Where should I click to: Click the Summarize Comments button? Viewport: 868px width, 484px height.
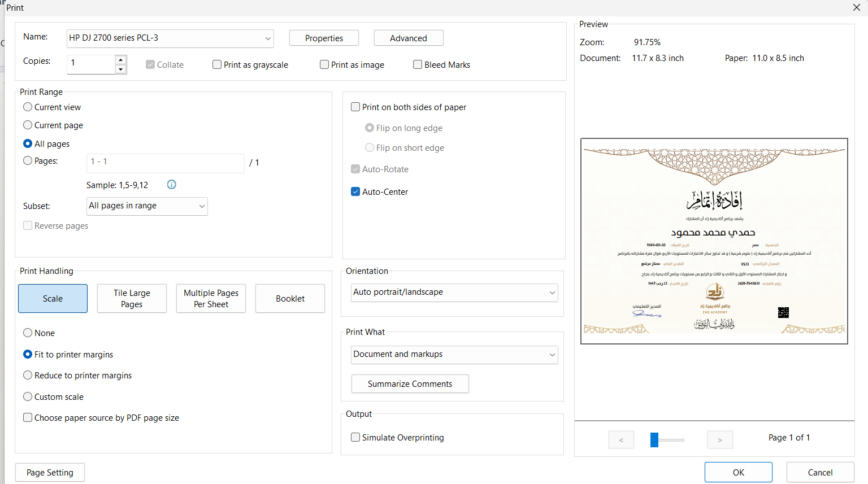click(x=410, y=383)
